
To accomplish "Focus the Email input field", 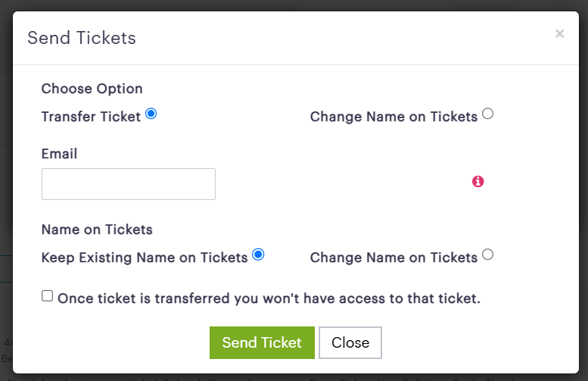I will coord(129,184).
